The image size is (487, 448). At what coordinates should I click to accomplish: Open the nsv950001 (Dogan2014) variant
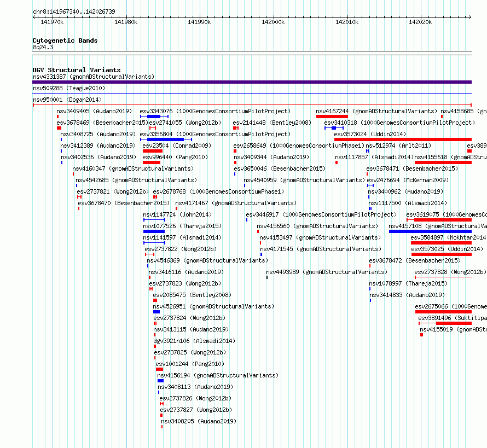point(67,100)
